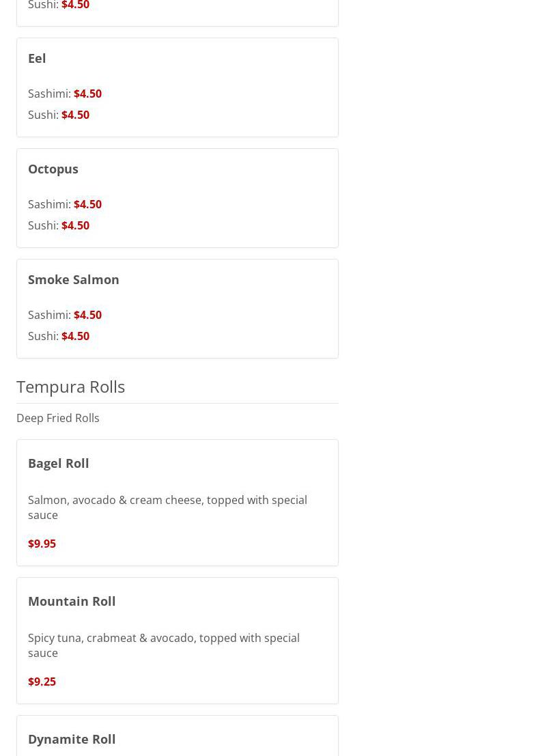Click Smoke Salmon Sashimi $4.50 price

[87, 315]
